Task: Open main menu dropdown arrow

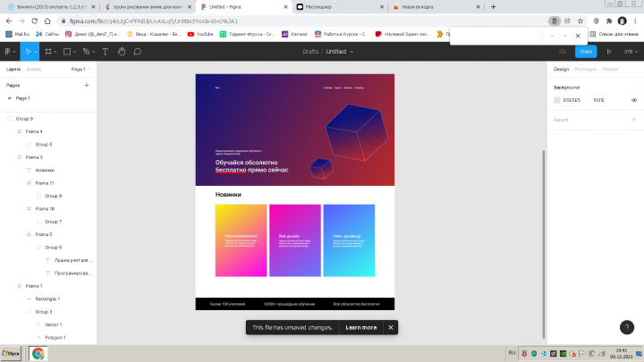Action: [14, 52]
